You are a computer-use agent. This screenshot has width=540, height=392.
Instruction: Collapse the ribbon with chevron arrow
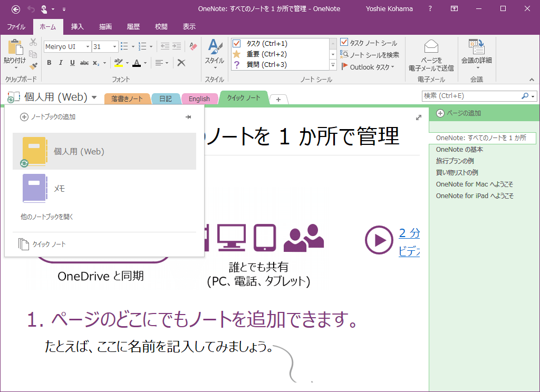[x=532, y=80]
